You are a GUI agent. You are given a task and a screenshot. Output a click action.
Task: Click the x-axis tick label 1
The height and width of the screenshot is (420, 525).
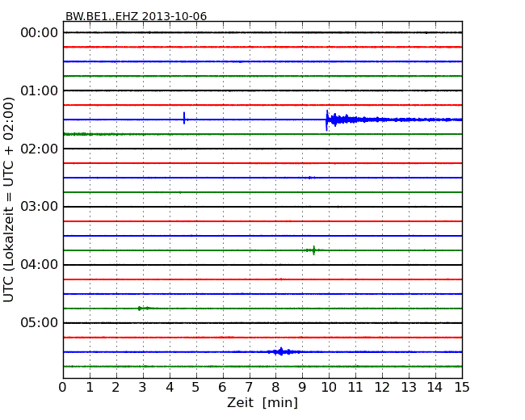point(90,388)
